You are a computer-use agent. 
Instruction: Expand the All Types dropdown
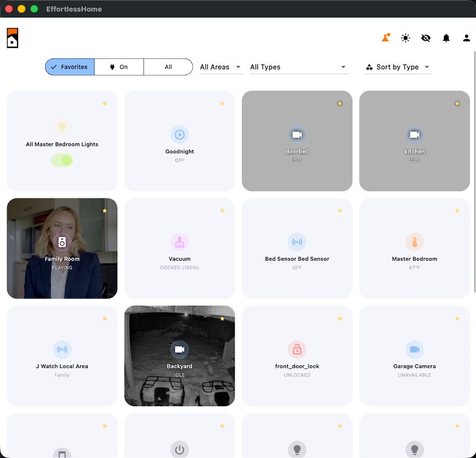tap(299, 67)
